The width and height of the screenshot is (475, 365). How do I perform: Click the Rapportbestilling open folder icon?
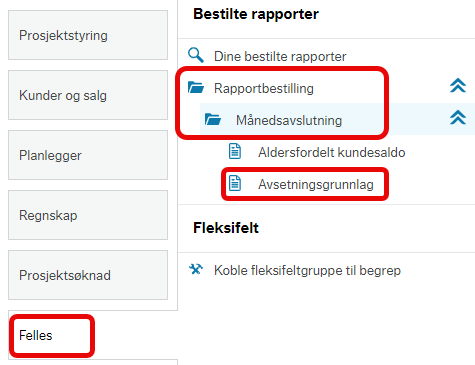196,87
